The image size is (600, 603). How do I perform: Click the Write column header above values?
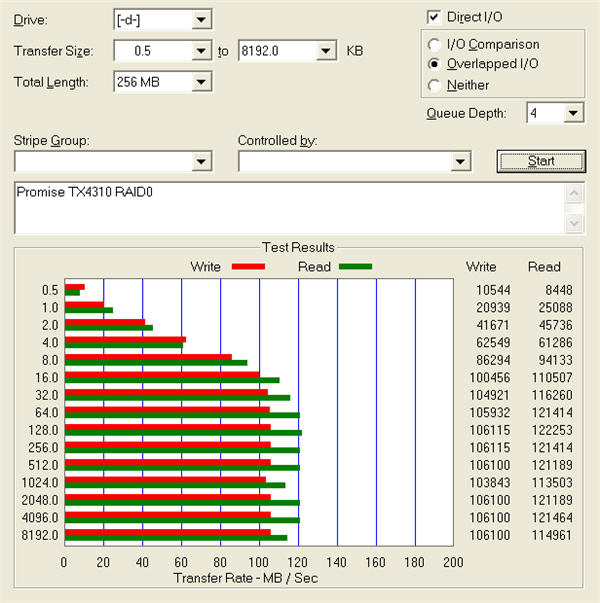click(x=481, y=267)
